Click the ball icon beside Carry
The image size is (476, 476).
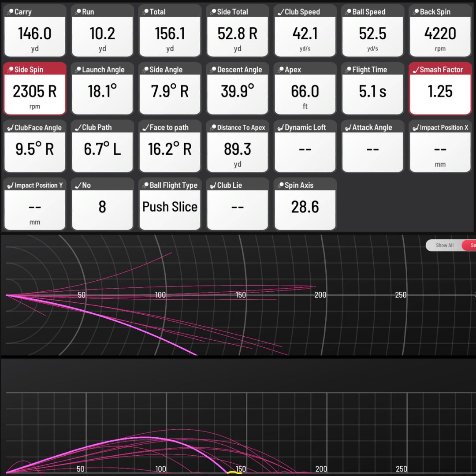10,12
